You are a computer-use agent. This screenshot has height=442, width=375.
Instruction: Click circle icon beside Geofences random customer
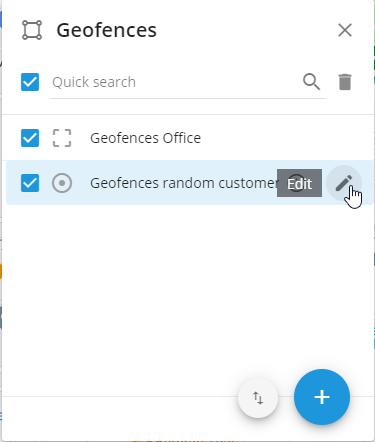[62, 183]
